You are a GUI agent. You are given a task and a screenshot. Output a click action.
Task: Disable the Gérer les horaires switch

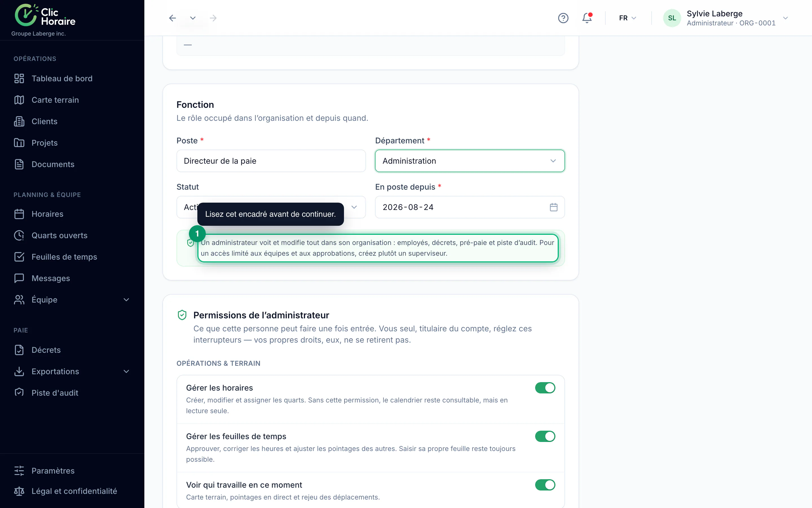point(545,388)
